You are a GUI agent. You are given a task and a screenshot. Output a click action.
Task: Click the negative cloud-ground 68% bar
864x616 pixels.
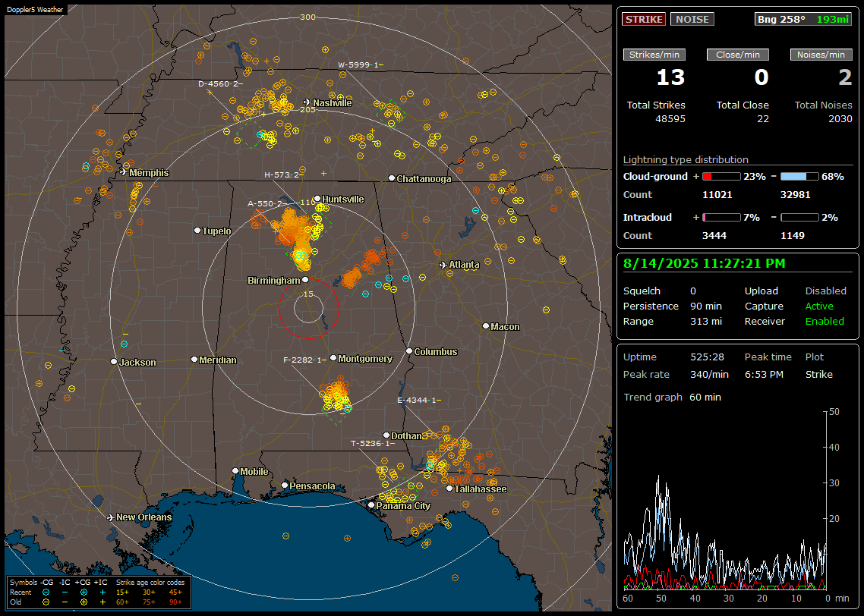coord(799,177)
